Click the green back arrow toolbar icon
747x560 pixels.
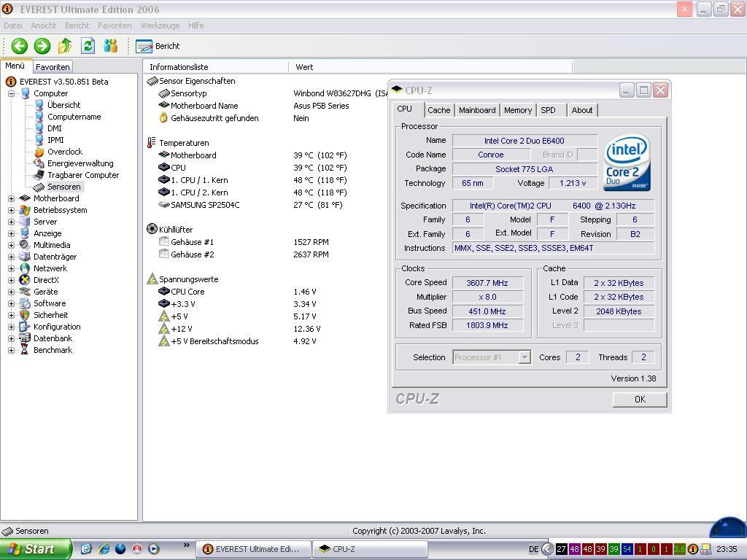point(19,46)
